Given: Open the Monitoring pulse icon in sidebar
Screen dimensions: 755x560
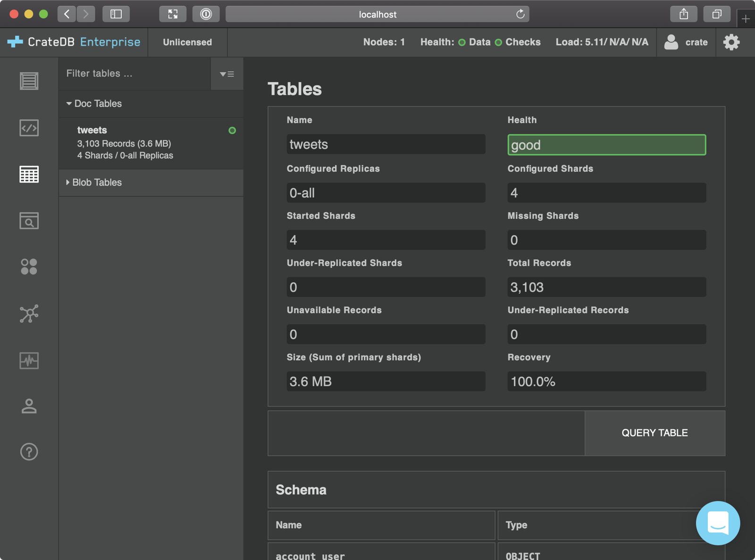Looking at the screenshot, I should (x=29, y=360).
